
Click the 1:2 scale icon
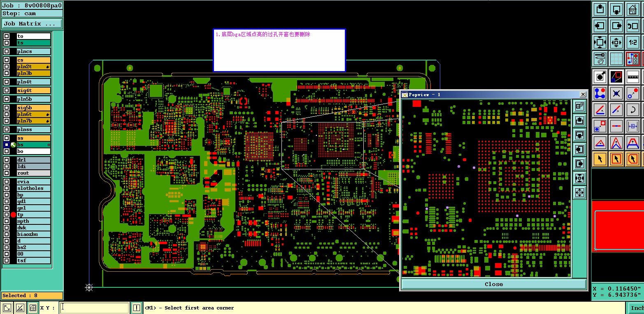[x=633, y=42]
